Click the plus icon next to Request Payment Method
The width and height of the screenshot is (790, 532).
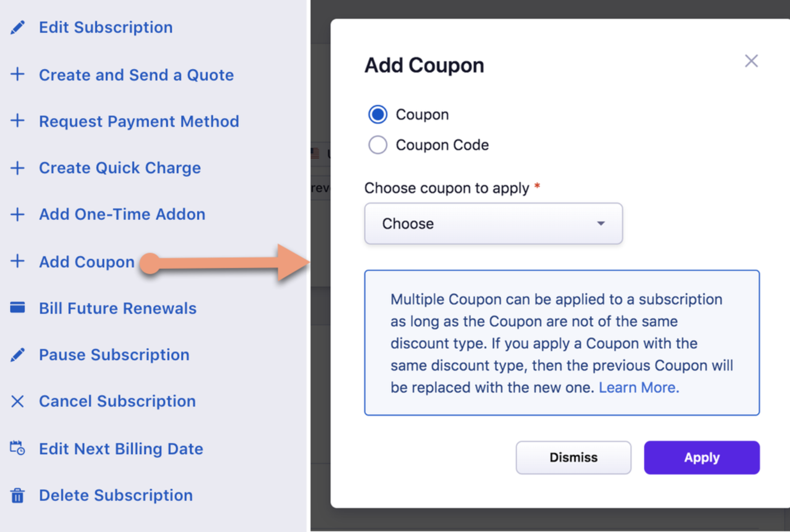point(18,121)
